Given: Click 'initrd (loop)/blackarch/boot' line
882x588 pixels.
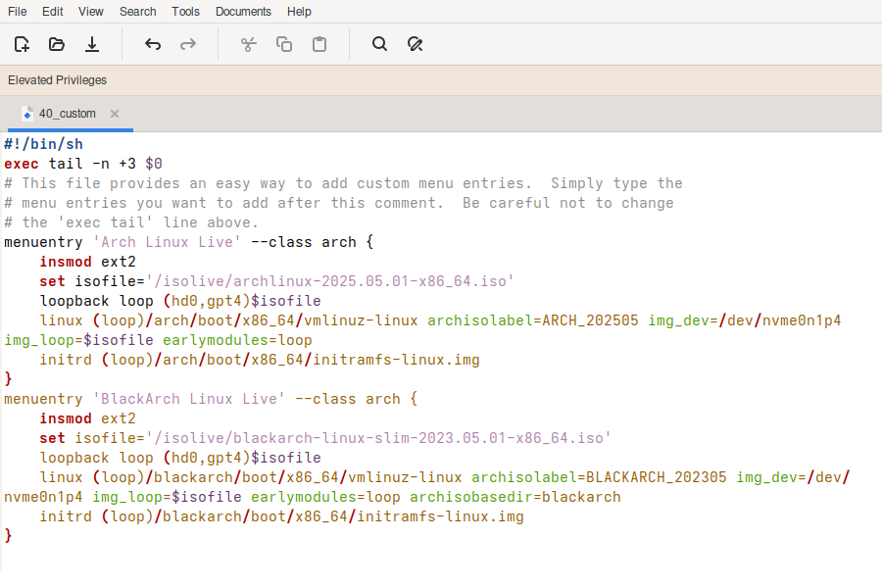Looking at the screenshot, I should pos(281,516).
